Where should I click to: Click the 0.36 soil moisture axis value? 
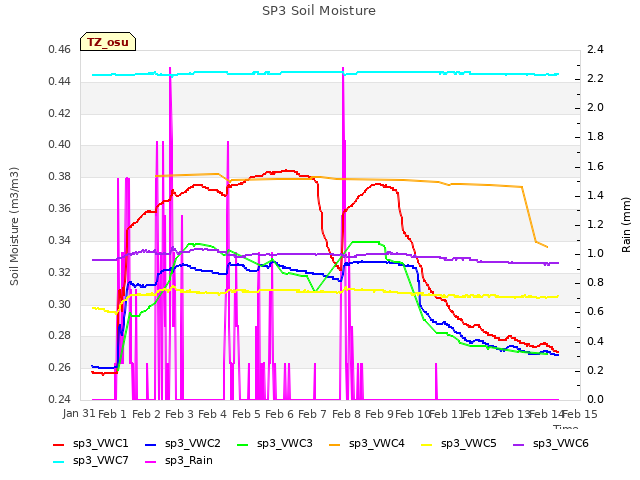(x=60, y=208)
